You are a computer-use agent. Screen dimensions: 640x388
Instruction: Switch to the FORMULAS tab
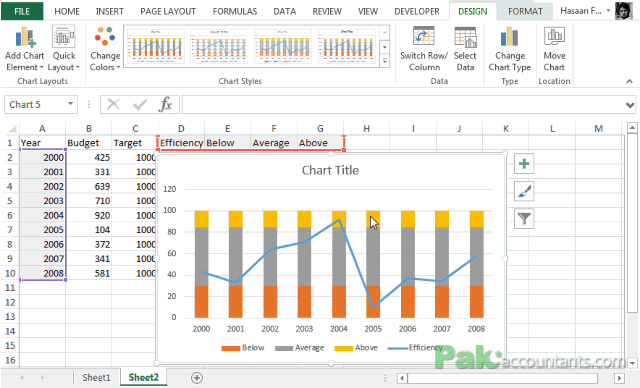click(235, 11)
